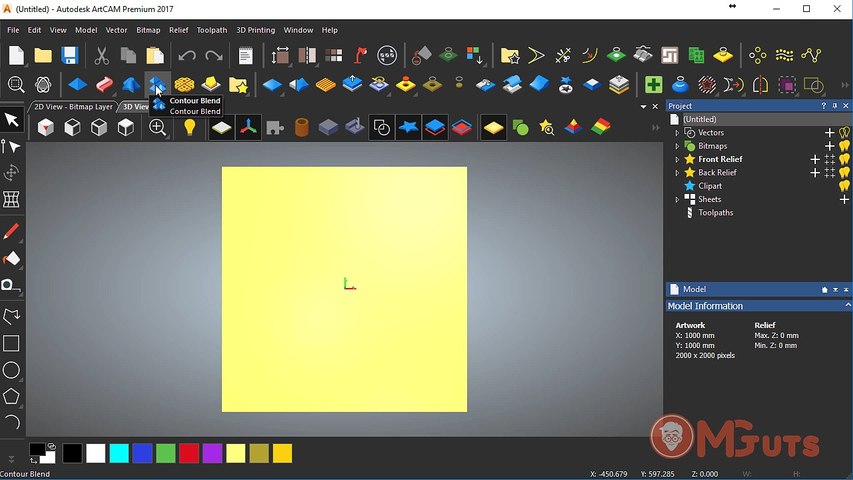Toggle Front Relief visibility bulb
The width and height of the screenshot is (853, 480).
tap(844, 159)
